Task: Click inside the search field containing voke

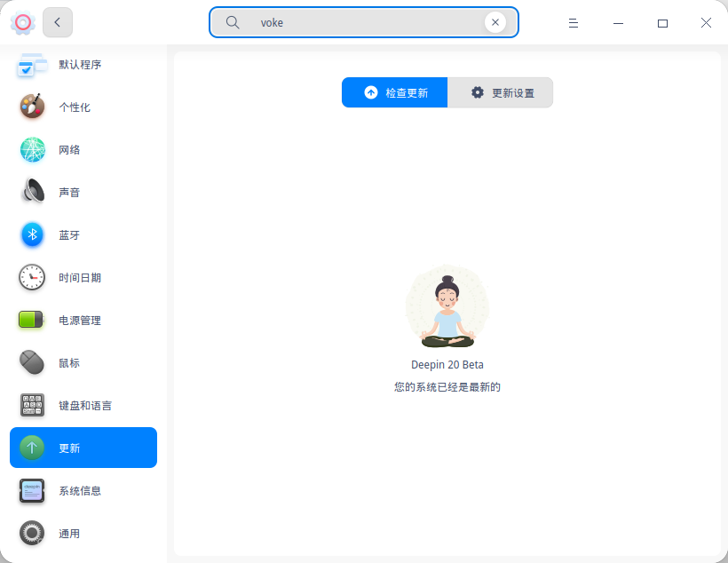Action: (363, 22)
